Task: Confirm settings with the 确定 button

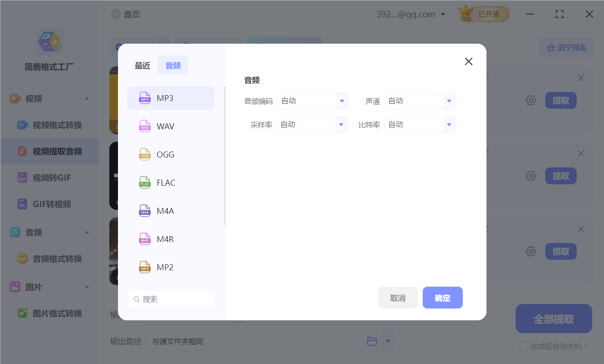Action: point(442,297)
